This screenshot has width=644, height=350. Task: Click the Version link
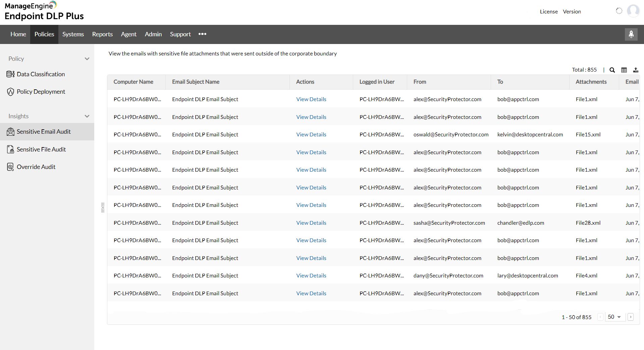point(572,11)
